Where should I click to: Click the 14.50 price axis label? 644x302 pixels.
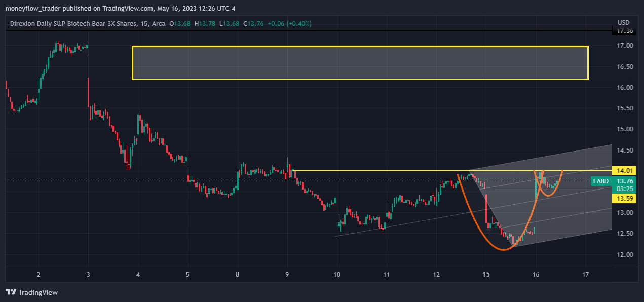point(626,150)
